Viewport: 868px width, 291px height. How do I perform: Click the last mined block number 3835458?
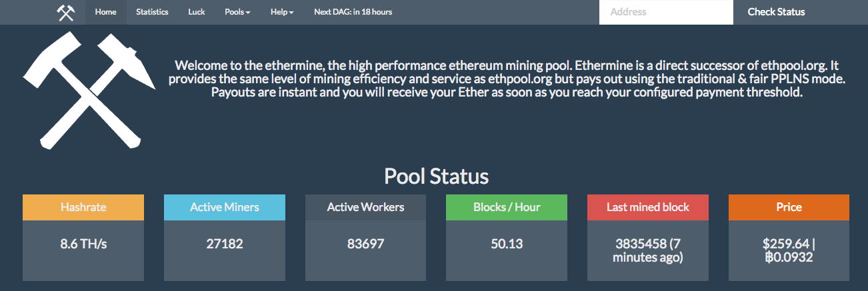pyautogui.click(x=637, y=244)
